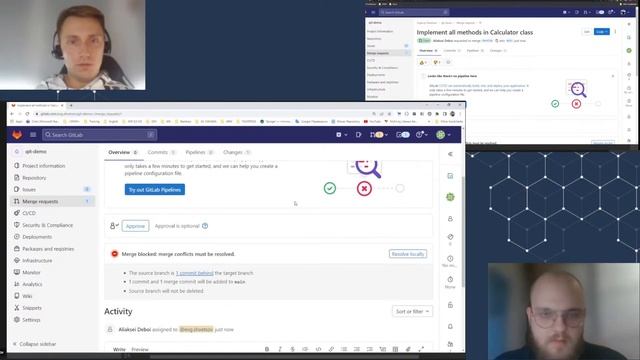Open the user avatar dropdown in navbar
This screenshot has height=360, width=640.
(443, 135)
